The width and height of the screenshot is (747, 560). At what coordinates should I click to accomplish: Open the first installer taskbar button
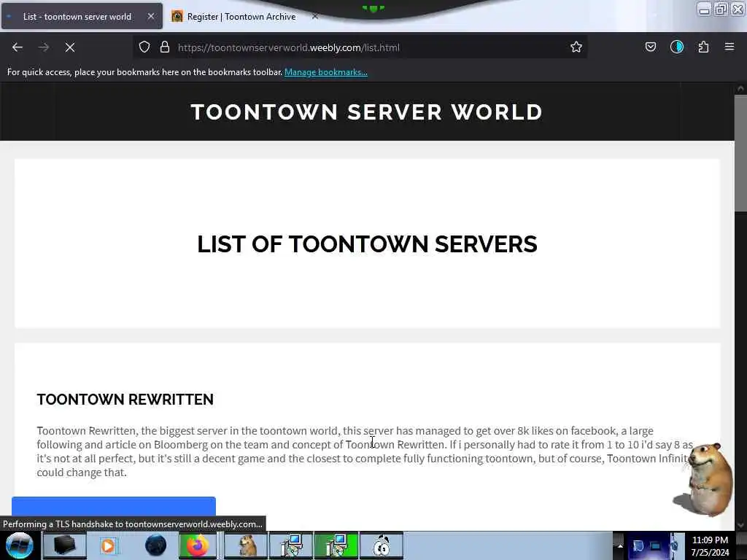point(291,545)
